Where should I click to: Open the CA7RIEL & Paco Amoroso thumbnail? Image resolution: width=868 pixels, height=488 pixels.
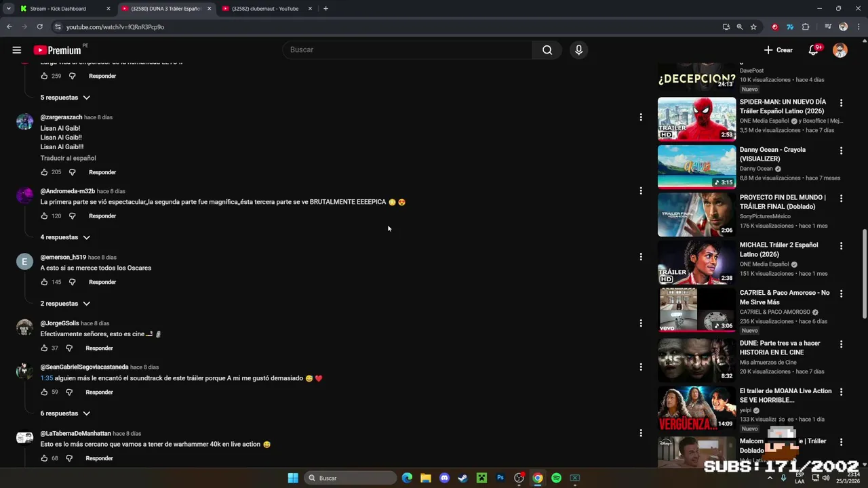pos(696,310)
